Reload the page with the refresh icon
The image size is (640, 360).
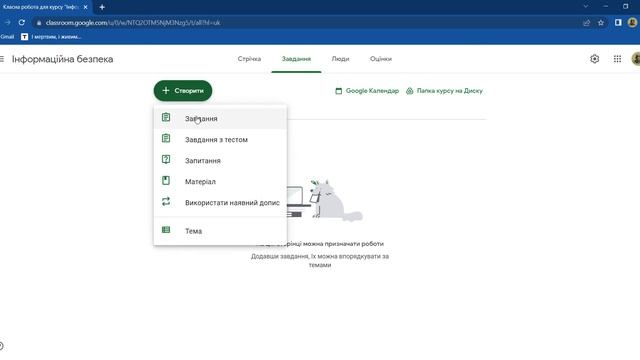tap(22, 22)
